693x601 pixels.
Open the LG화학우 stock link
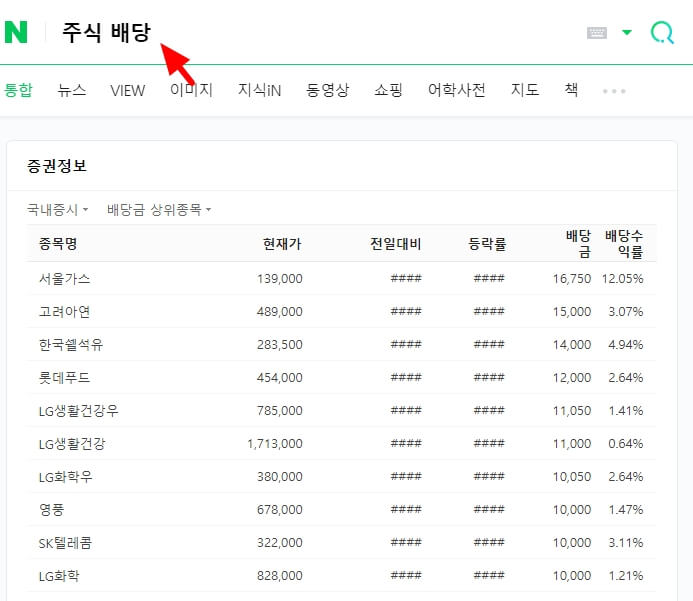click(x=65, y=477)
